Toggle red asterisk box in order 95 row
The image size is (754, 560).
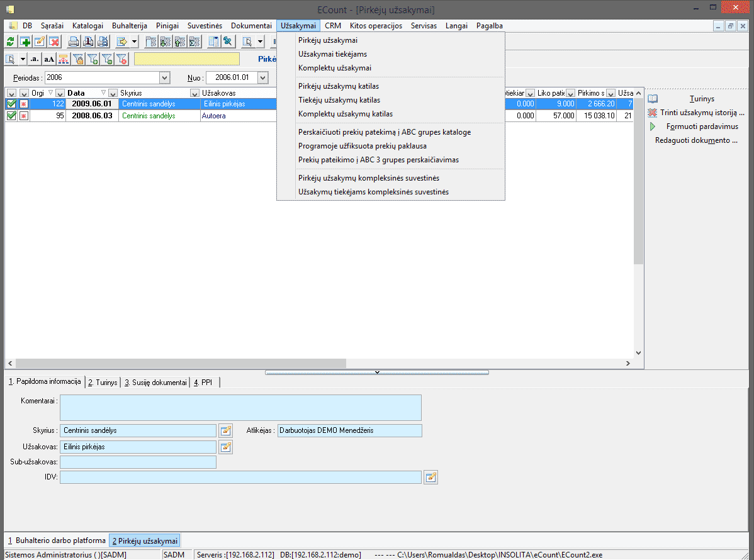tap(24, 116)
